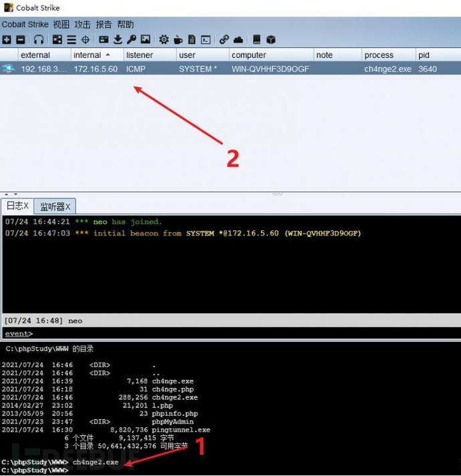Open downloaded files arrow icon
461x476 pixels.
(118, 39)
